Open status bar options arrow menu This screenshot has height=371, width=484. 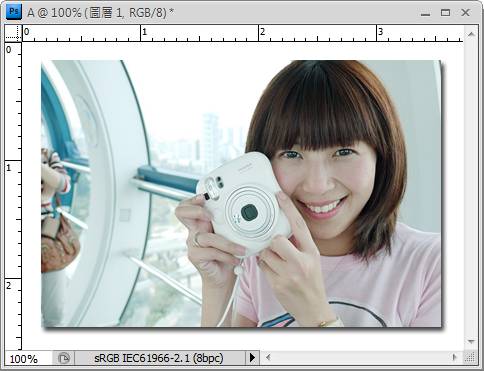tap(252, 358)
